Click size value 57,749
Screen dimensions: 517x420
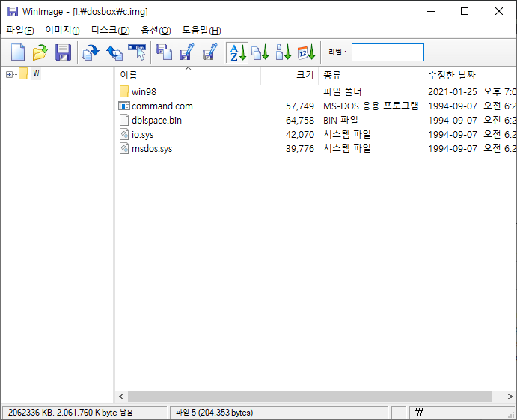tap(300, 106)
